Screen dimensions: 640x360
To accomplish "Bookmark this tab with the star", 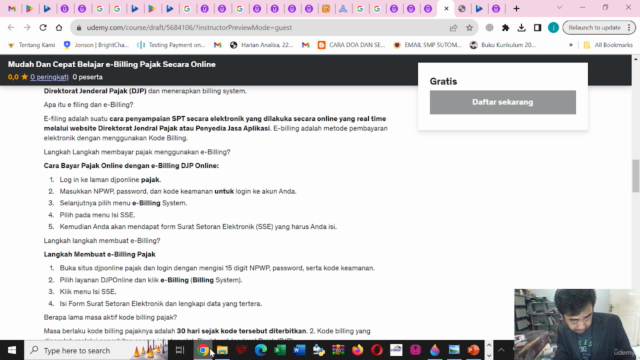I will [x=469, y=28].
